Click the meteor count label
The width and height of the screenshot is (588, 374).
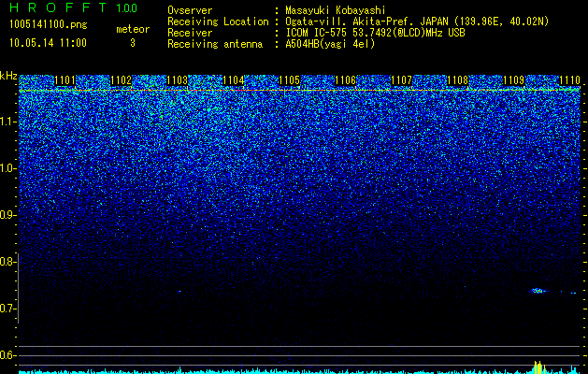coord(133,29)
